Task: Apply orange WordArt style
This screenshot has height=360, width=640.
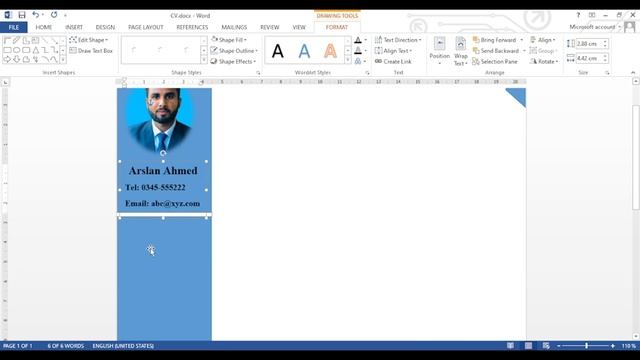Action: click(x=330, y=51)
